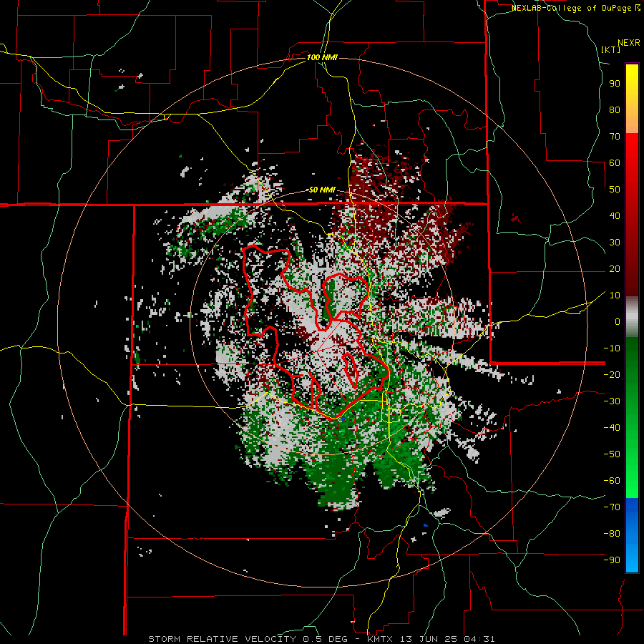Click the -20 value on velocity scale
Image resolution: width=644 pixels, height=644 pixels.
[x=612, y=375]
